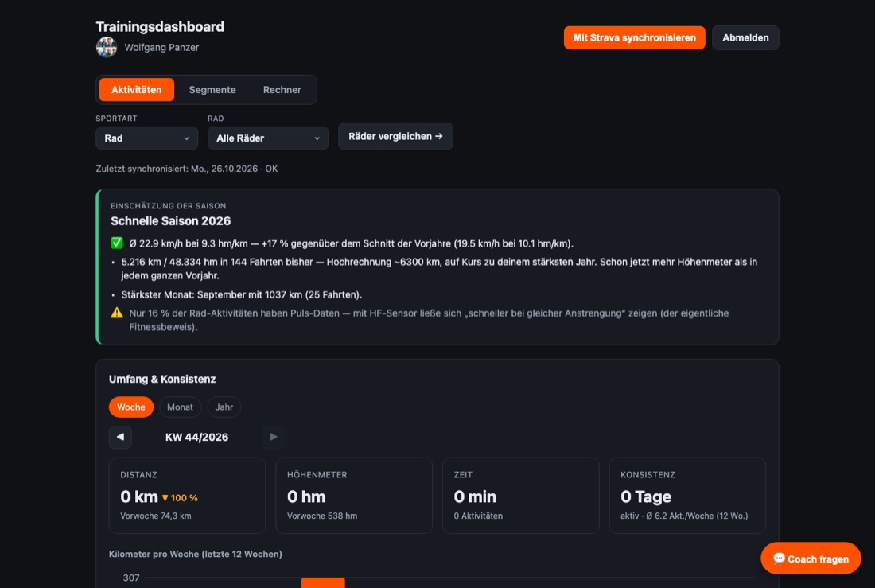The height and width of the screenshot is (588, 875).
Task: Click the yellow warning icon about pulse data
Action: 117,313
